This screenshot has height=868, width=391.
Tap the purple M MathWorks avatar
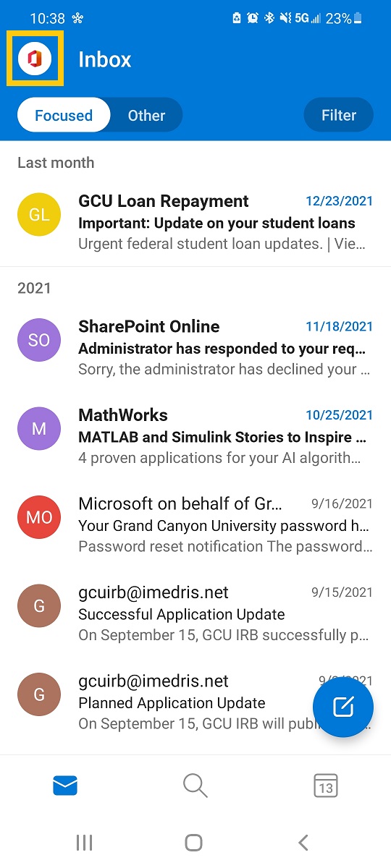point(39,428)
